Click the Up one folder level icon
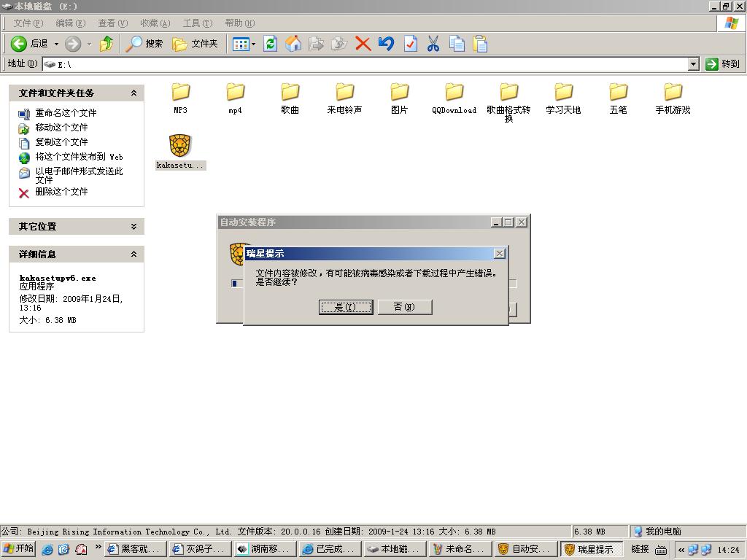747x560 pixels. [107, 44]
